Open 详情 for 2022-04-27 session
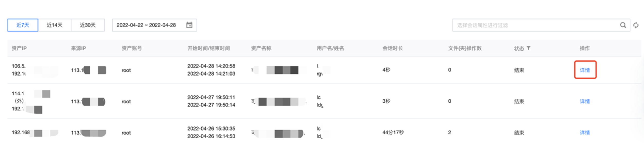This screenshot has height=145, width=644. point(585,102)
